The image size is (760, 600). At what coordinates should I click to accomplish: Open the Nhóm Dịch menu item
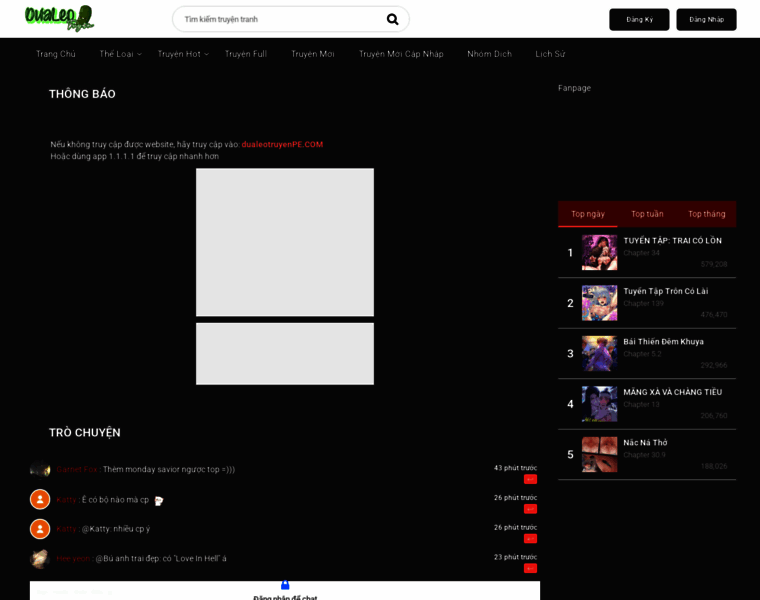coord(489,54)
